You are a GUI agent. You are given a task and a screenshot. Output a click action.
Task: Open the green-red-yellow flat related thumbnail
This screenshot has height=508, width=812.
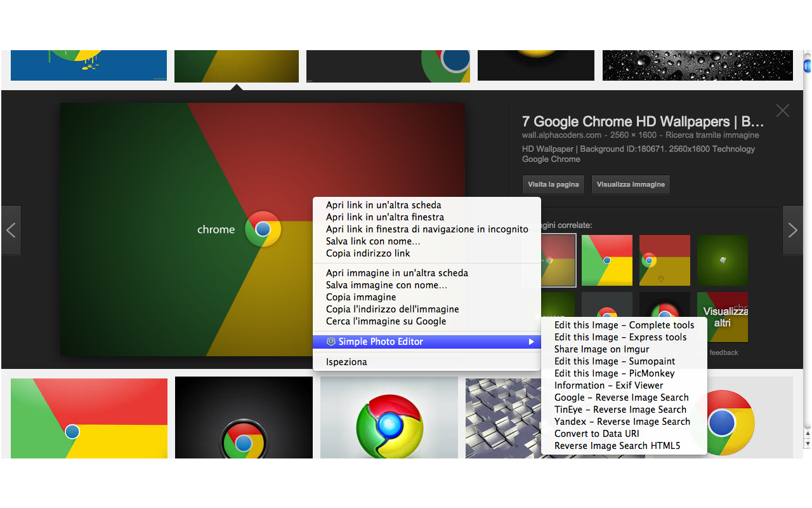tap(607, 260)
